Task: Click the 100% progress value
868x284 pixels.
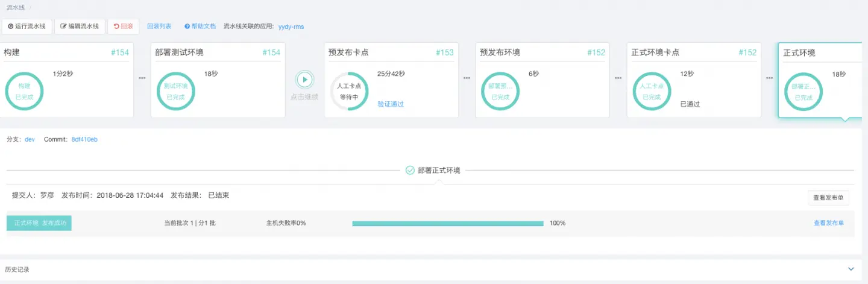Action: click(558, 223)
